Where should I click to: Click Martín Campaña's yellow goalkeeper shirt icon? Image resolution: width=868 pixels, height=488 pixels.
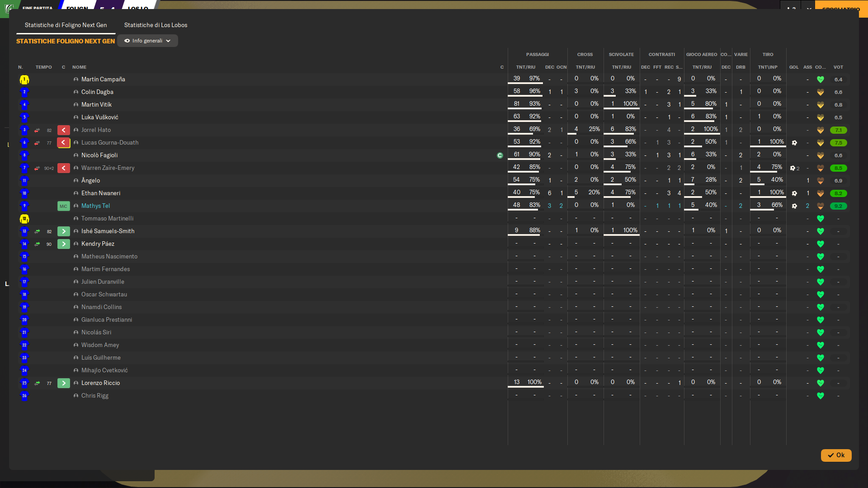coord(24,80)
